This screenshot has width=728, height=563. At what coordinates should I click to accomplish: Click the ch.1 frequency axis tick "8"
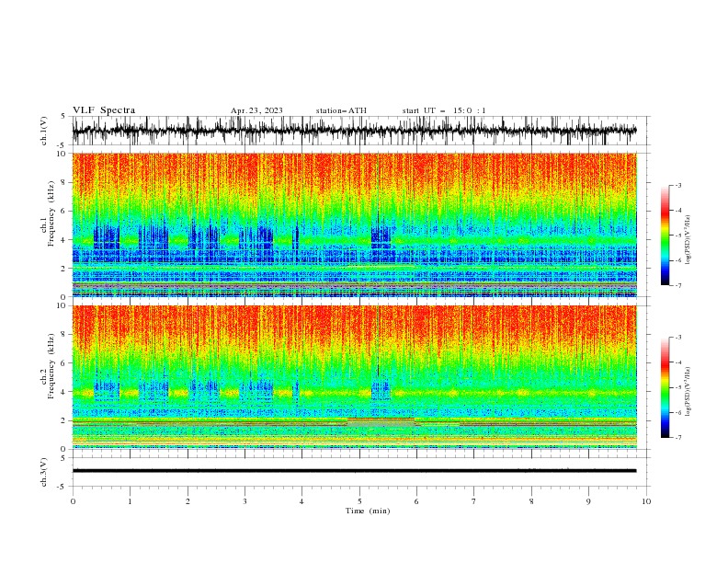coord(64,182)
